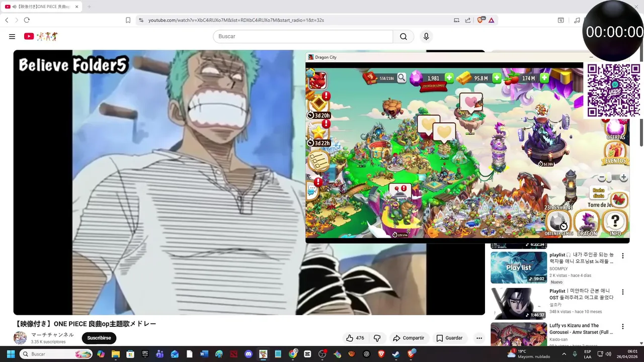Like the video with 476 likes
This screenshot has height=362, width=644.
tap(355, 338)
